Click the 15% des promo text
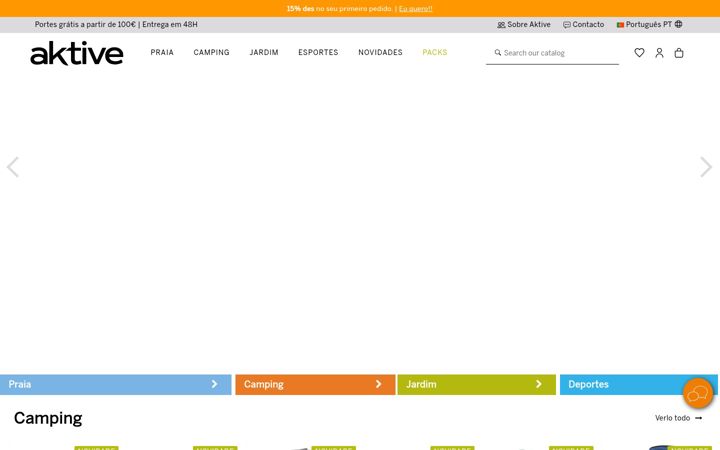Screen dimensions: 720x450 300,9
